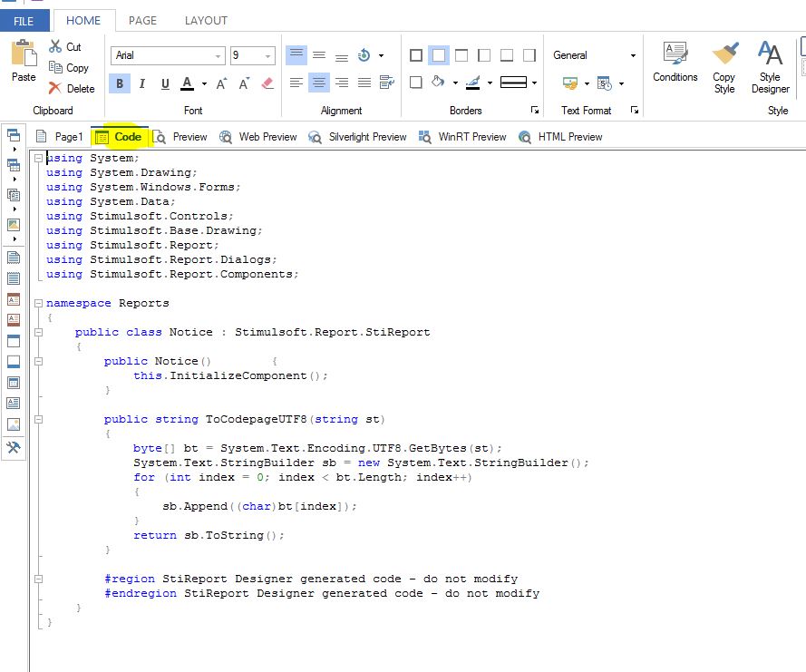Collapse the namespace Reports block
Screen dimensions: 806x672
tap(38, 303)
